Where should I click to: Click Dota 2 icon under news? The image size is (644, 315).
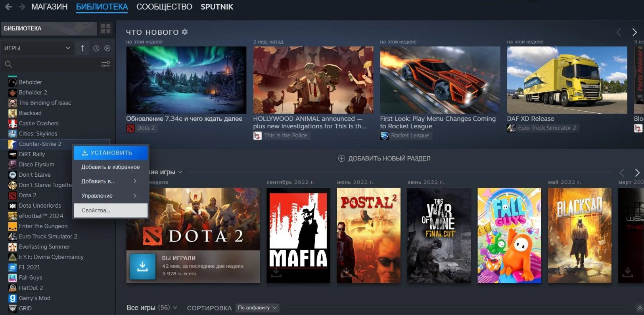click(x=130, y=128)
